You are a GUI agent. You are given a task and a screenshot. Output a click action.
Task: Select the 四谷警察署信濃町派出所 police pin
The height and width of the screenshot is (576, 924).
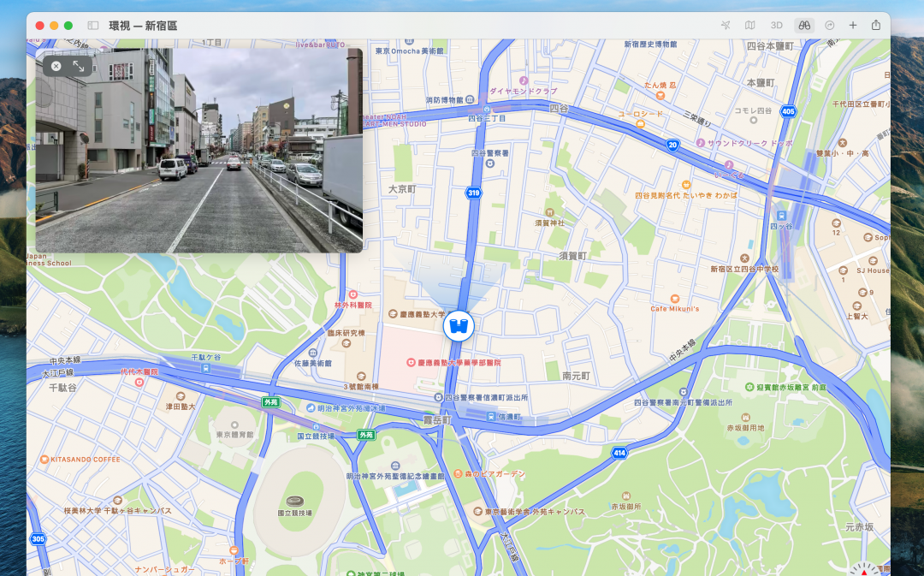pyautogui.click(x=438, y=397)
